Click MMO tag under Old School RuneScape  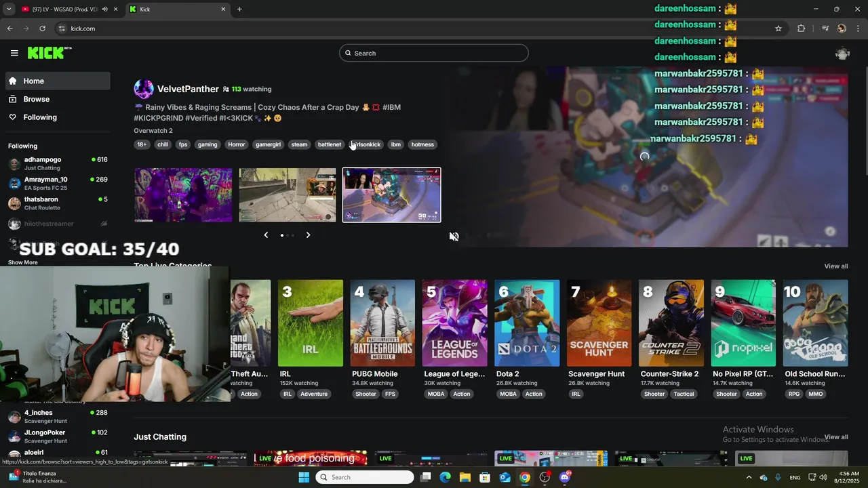[x=816, y=394]
